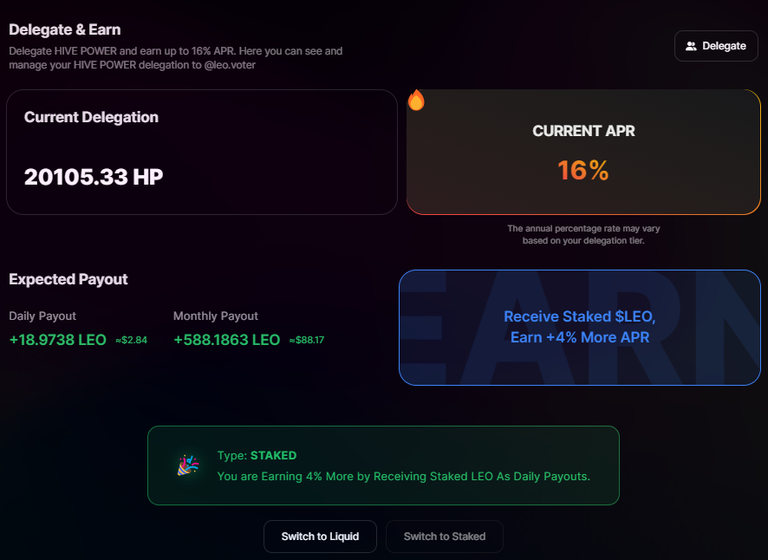This screenshot has height=560, width=768.
Task: Open the Receive Staked $LEO banner
Action: 579,327
